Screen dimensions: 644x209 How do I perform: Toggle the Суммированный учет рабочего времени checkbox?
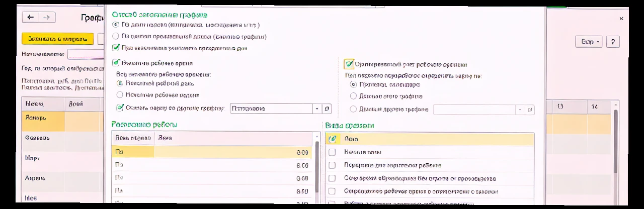tap(349, 64)
